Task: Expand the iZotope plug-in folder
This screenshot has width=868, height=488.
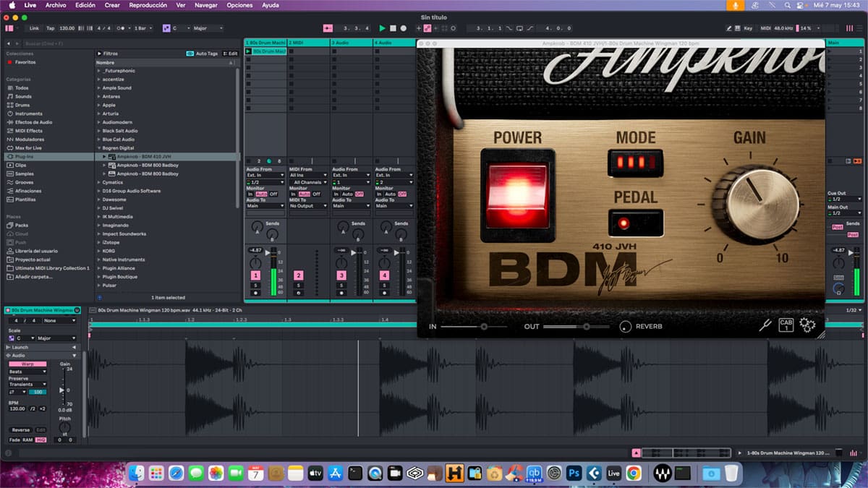Action: click(99, 242)
